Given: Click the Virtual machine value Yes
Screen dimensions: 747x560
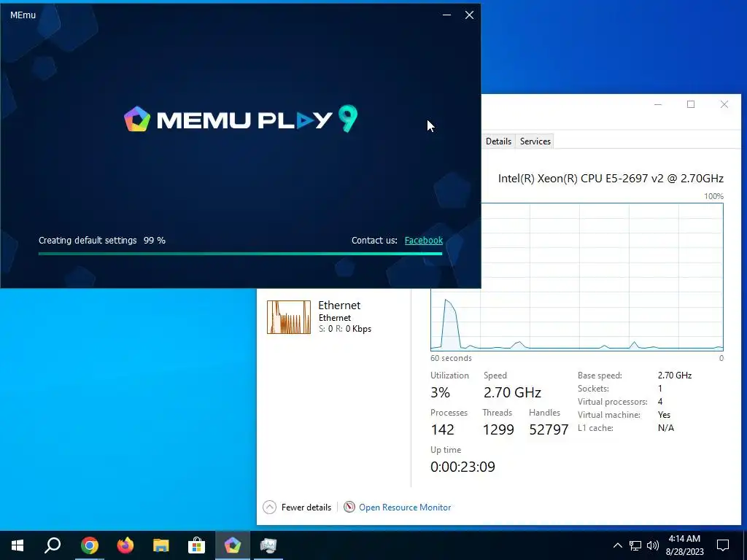Looking at the screenshot, I should pyautogui.click(x=664, y=415).
